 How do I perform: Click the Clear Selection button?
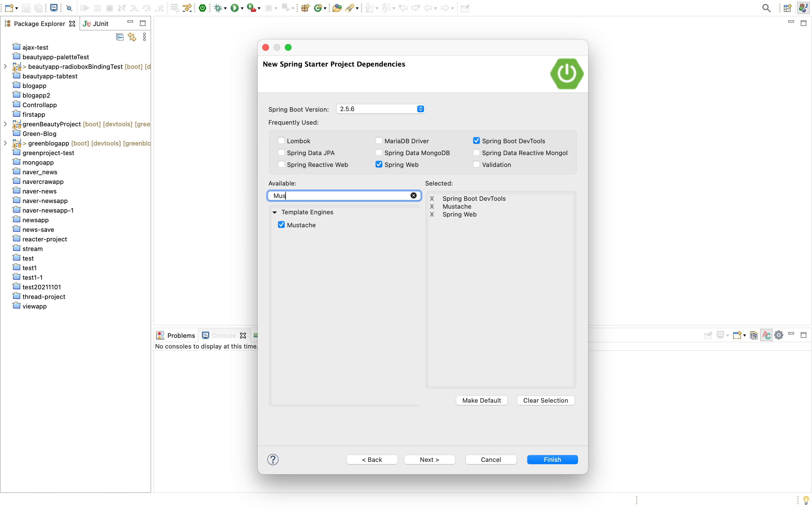[x=545, y=400]
